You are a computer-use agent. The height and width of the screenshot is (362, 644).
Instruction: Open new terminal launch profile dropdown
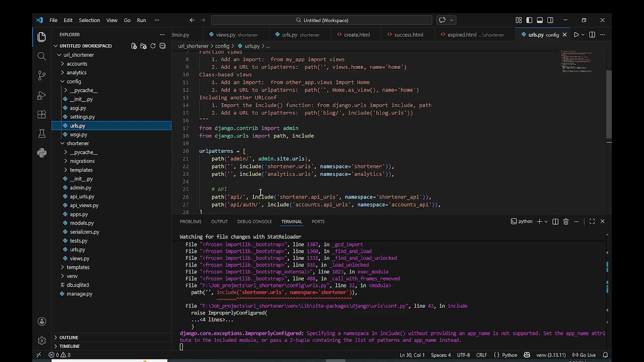coord(546,221)
